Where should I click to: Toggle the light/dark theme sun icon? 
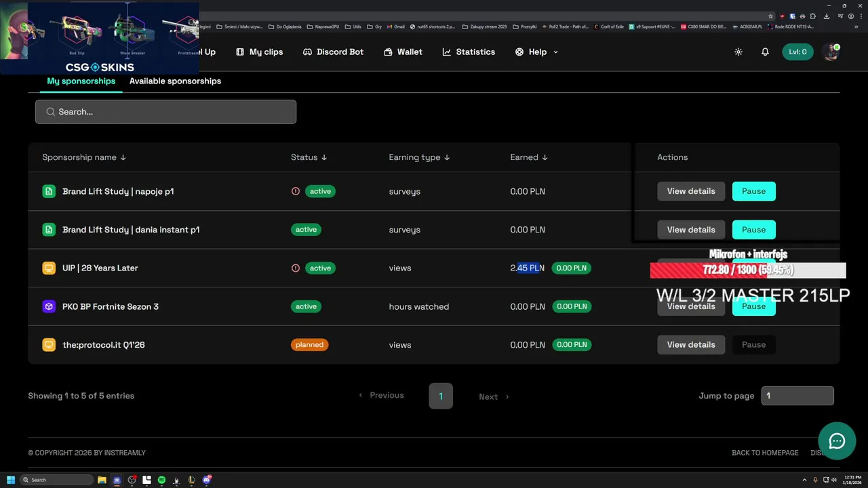(738, 52)
